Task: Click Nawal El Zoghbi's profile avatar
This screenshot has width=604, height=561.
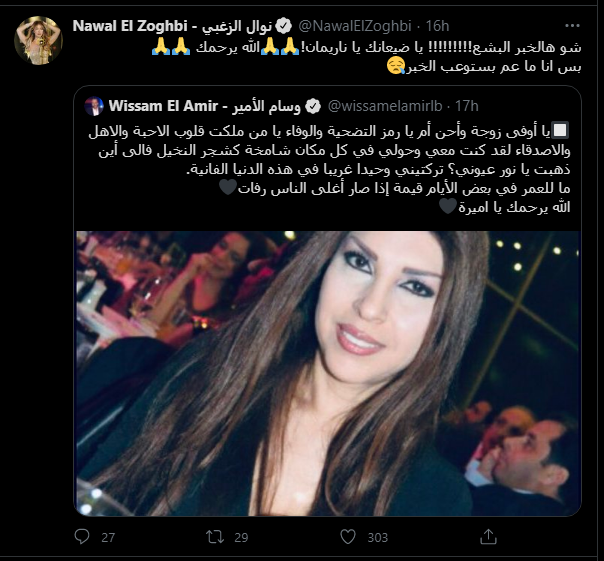Action: (x=39, y=40)
